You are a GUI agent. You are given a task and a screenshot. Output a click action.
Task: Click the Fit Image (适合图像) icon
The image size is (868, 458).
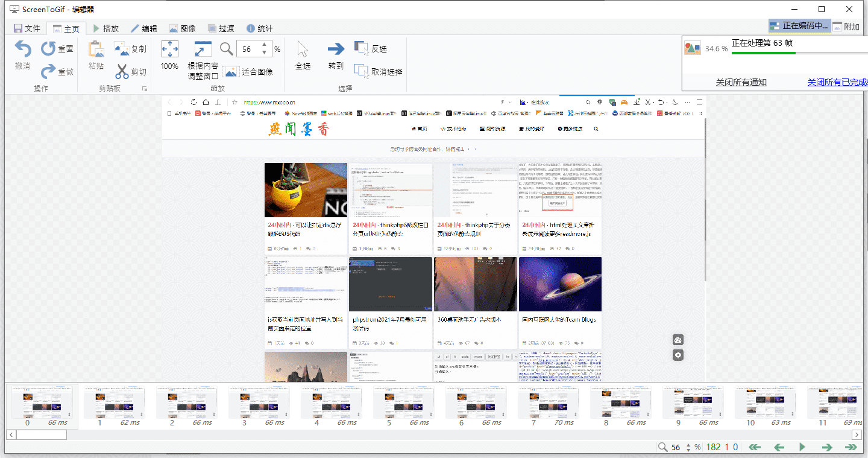tap(231, 72)
